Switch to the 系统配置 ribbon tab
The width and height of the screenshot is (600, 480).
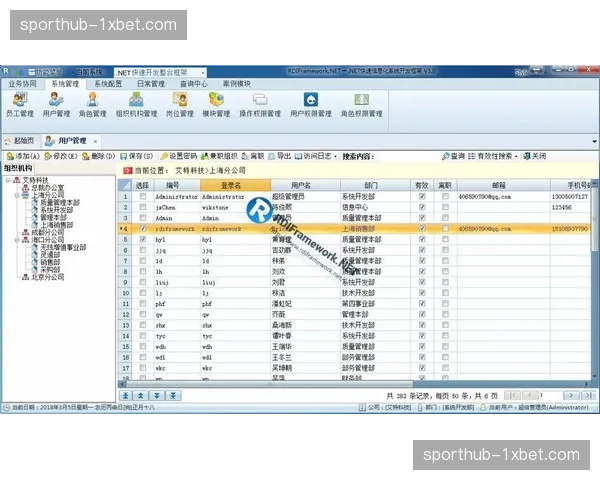click(107, 84)
